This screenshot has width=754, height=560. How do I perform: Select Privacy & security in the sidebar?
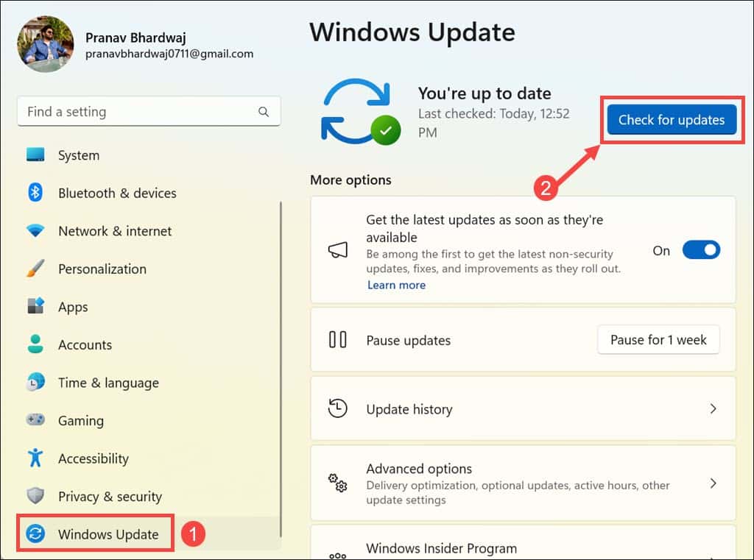click(x=149, y=497)
